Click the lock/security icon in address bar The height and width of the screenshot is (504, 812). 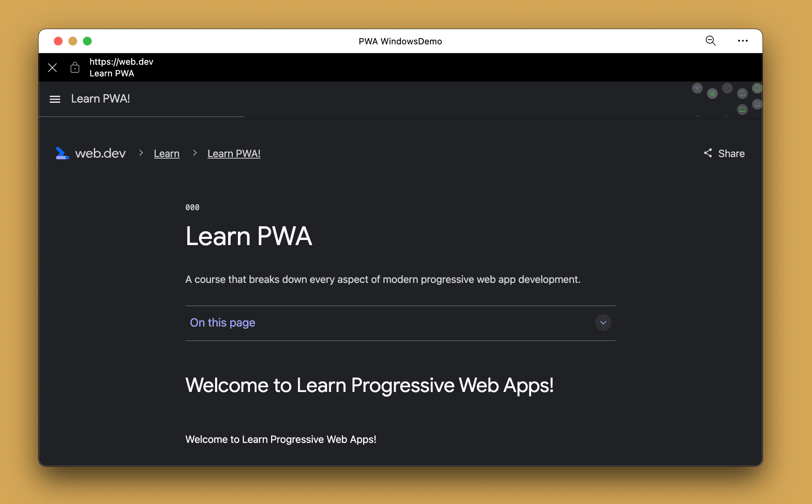click(75, 67)
